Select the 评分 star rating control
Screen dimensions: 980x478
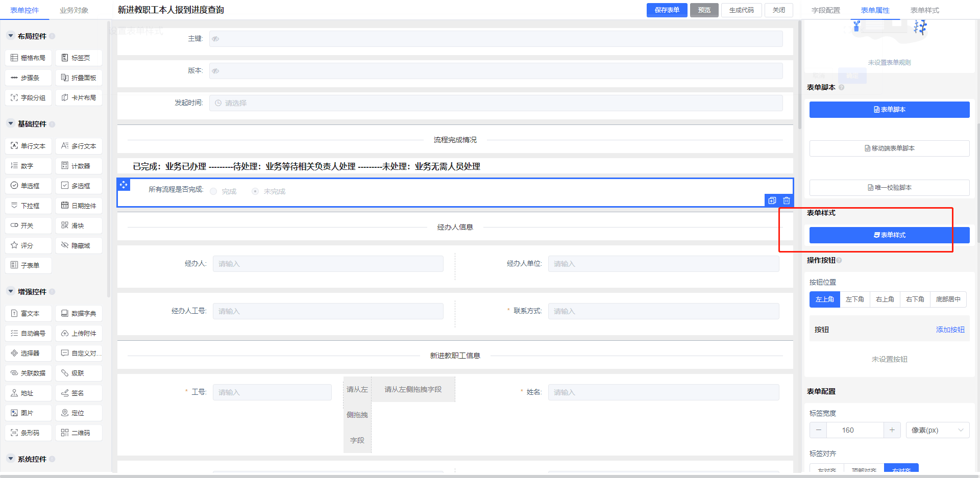click(x=28, y=245)
